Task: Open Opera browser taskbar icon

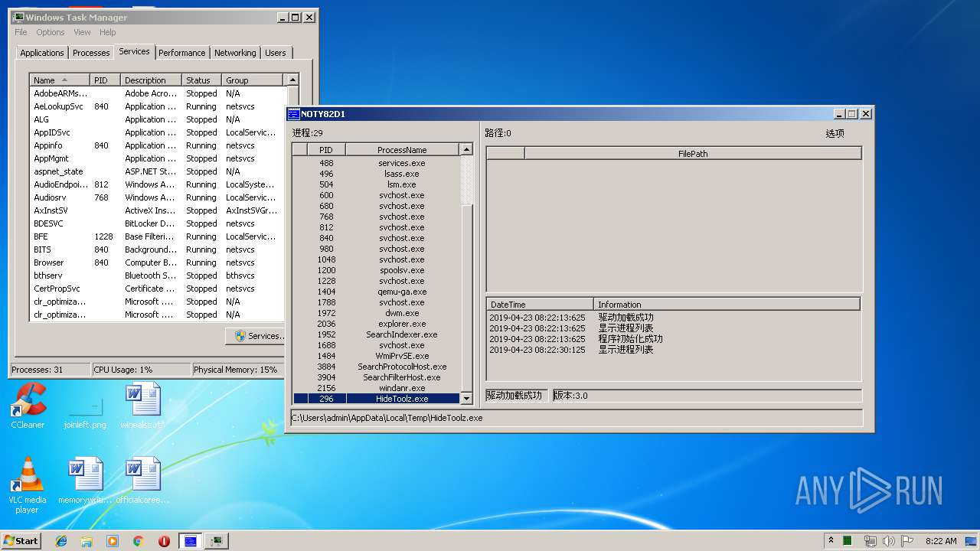Action: coord(164,541)
